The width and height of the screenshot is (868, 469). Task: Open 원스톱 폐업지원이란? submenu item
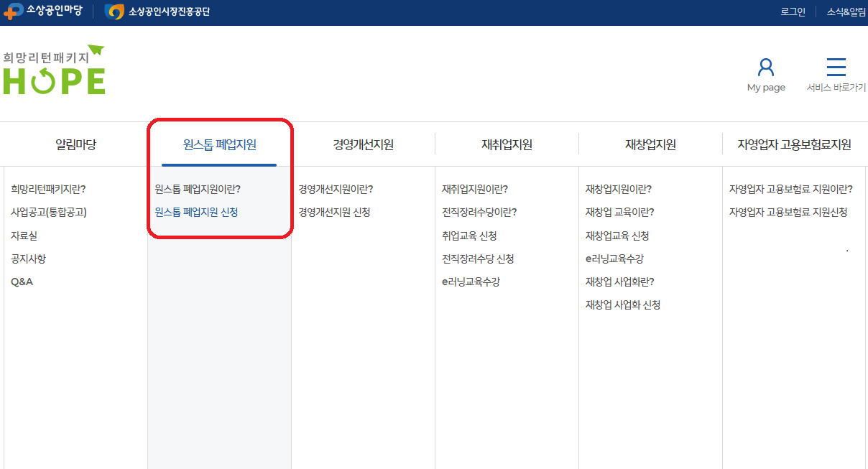click(198, 189)
